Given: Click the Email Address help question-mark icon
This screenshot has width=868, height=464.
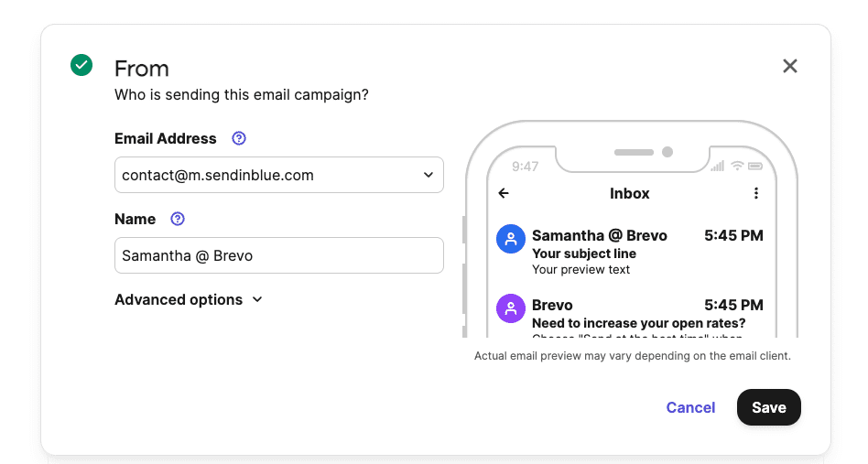Looking at the screenshot, I should 239,138.
